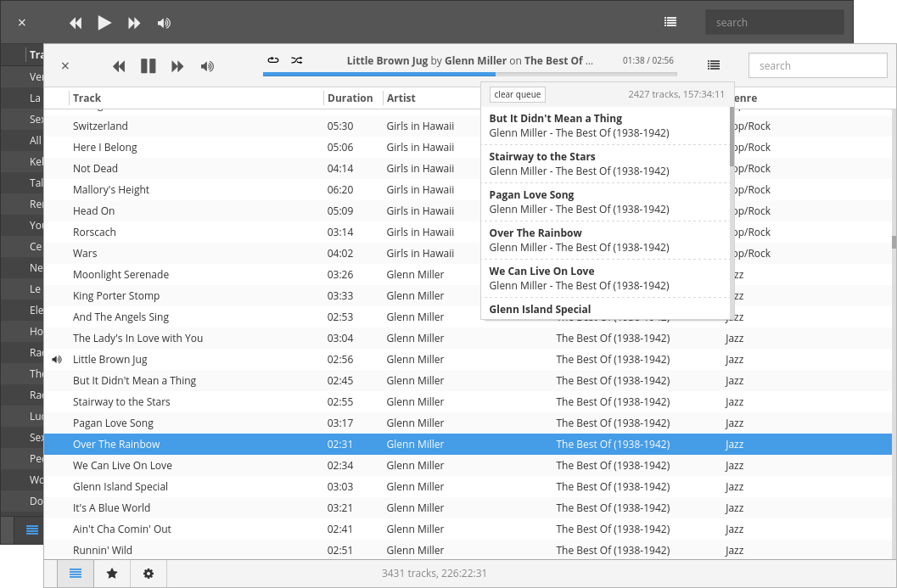
Task: Pause playback with the pause button
Action: click(x=149, y=66)
